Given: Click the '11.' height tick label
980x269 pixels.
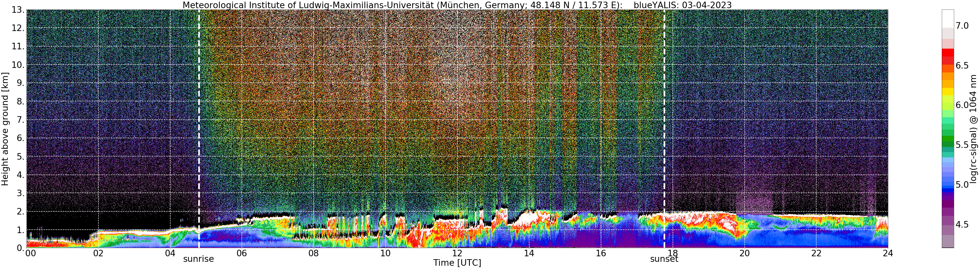Looking at the screenshot, I should pyautogui.click(x=18, y=46).
